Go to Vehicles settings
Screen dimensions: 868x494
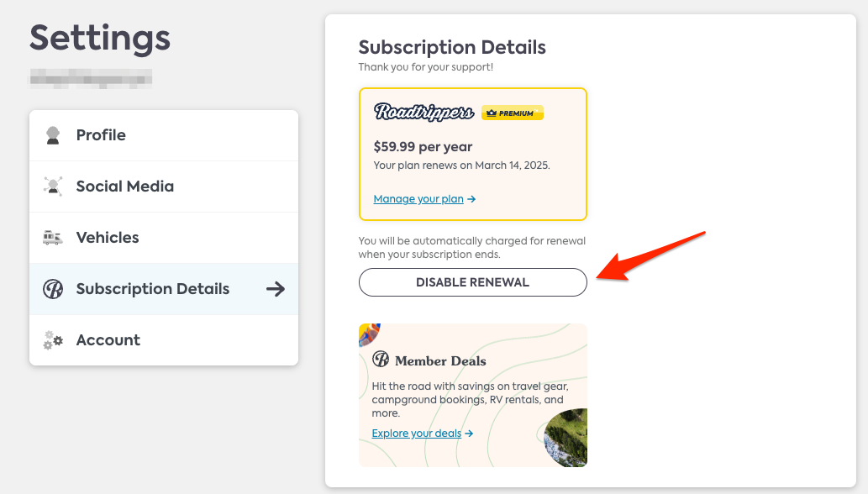pos(164,238)
